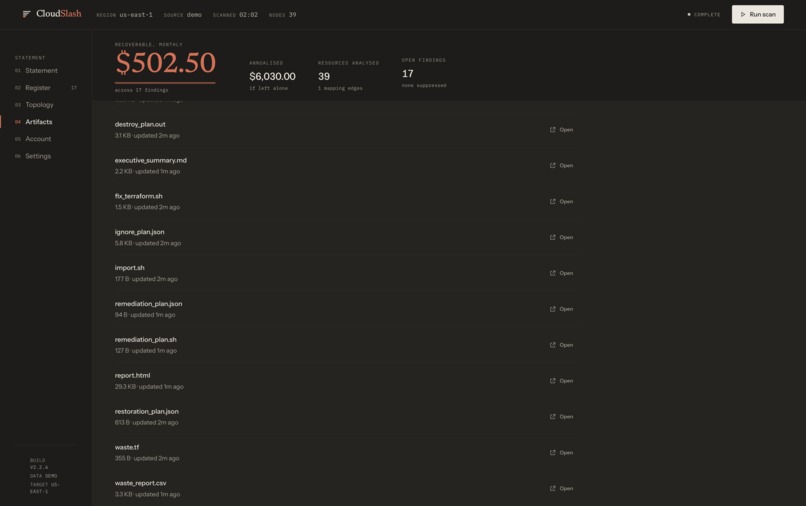Click open icon for waste.tf
Image resolution: width=806 pixels, height=506 pixels.
point(553,453)
